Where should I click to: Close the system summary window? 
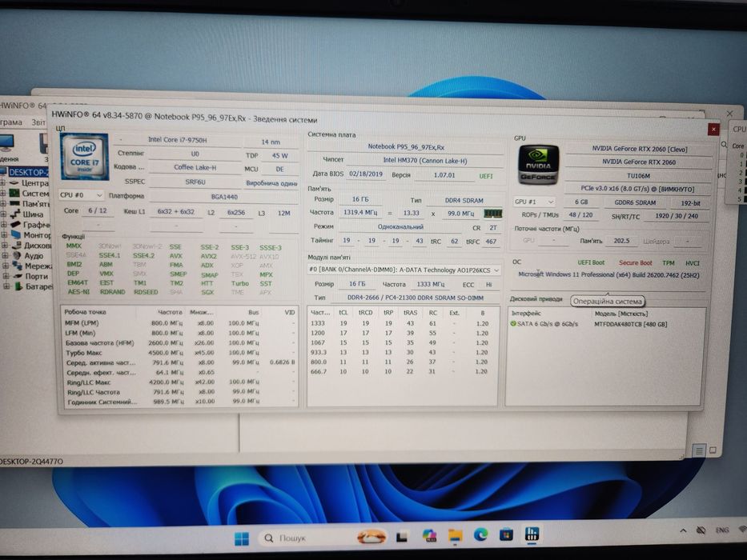pyautogui.click(x=713, y=129)
